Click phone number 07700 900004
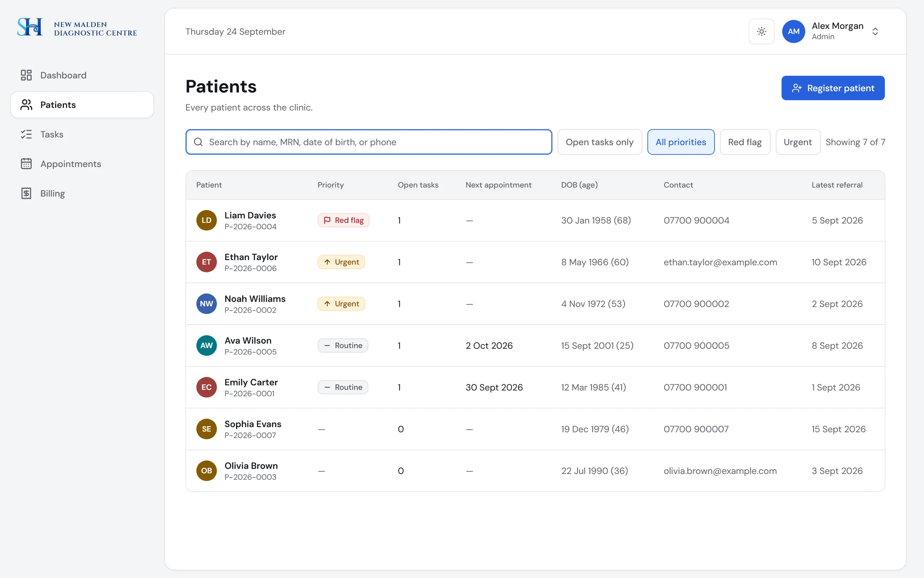This screenshot has height=578, width=924. coord(696,220)
